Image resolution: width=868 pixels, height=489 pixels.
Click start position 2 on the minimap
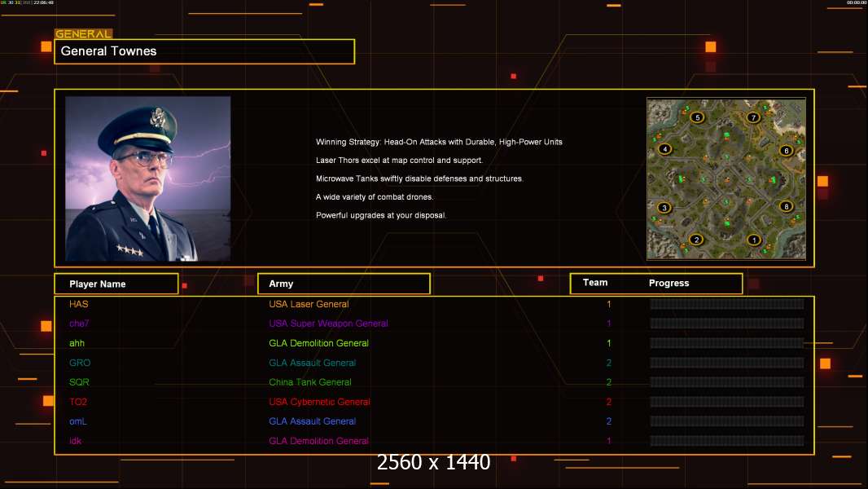[x=696, y=240]
